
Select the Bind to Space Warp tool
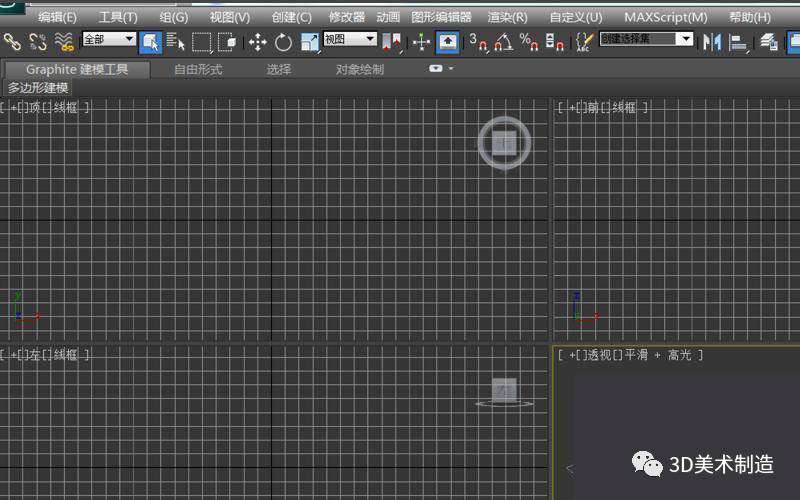point(65,41)
